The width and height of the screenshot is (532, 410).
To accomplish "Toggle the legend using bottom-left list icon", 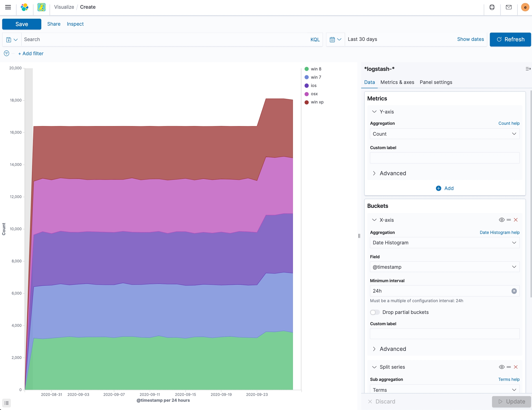I will (6, 403).
